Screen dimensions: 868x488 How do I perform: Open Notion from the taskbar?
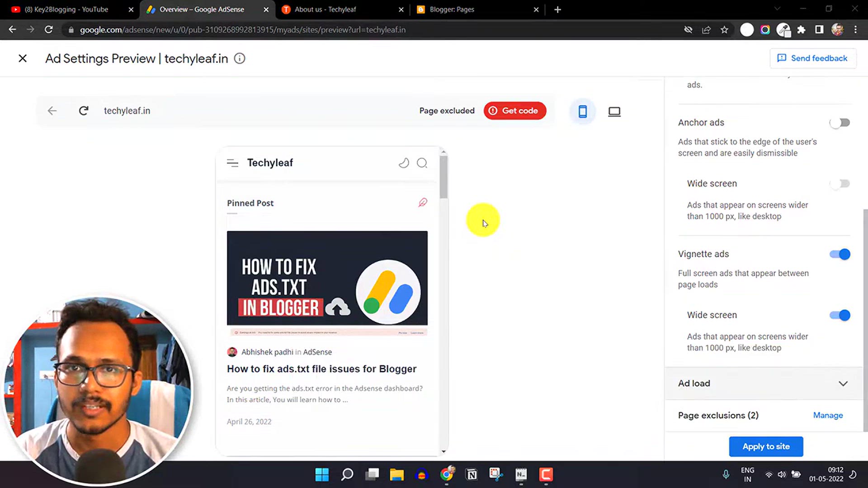coord(472,474)
